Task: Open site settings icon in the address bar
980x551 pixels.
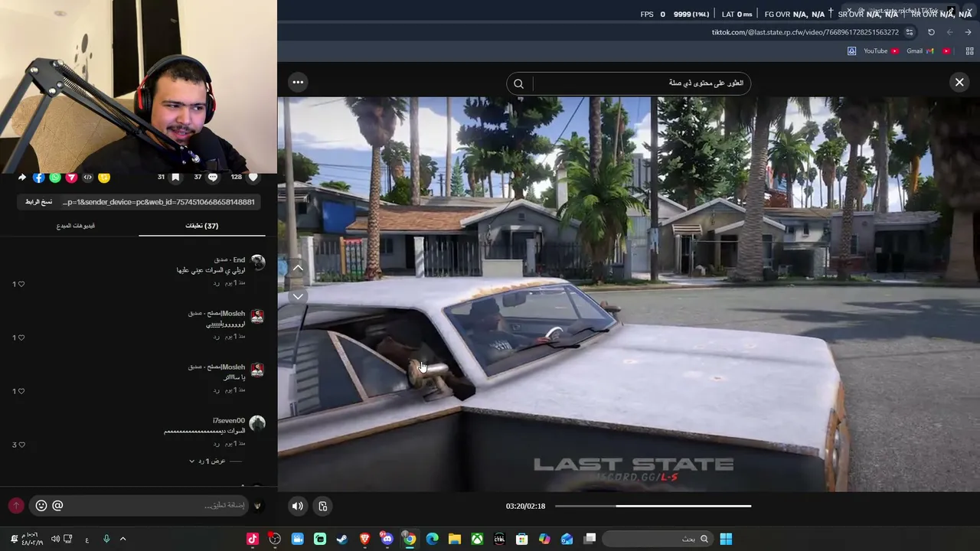Action: [910, 32]
